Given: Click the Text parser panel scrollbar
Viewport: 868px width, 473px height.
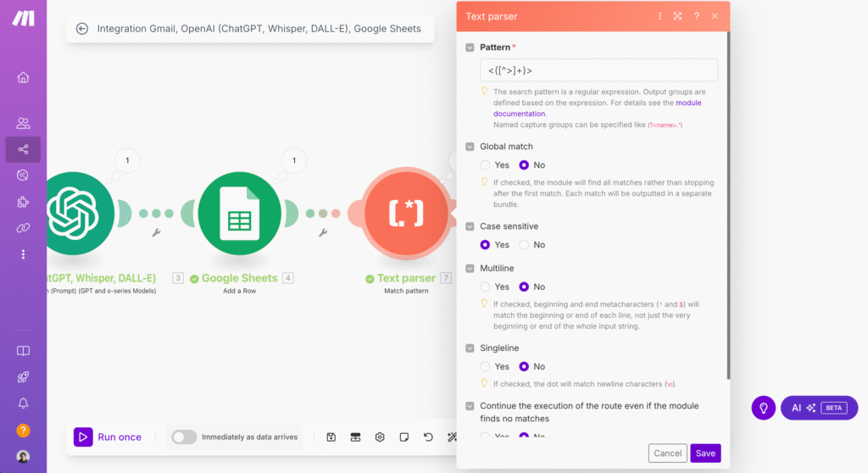Looking at the screenshot, I should point(728,205).
